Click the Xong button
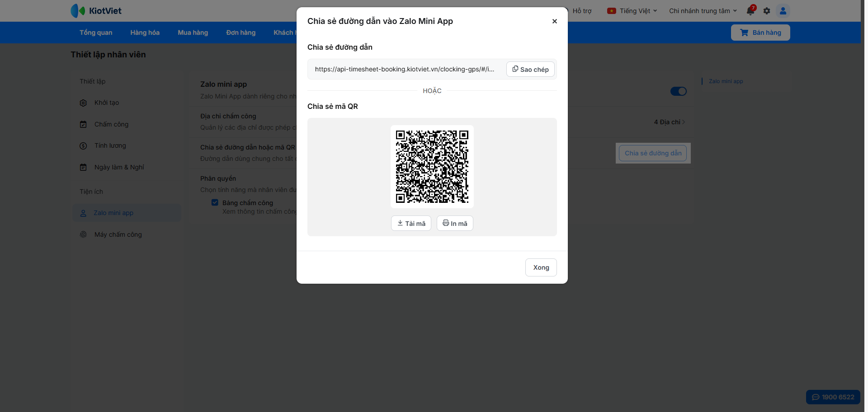 click(541, 267)
